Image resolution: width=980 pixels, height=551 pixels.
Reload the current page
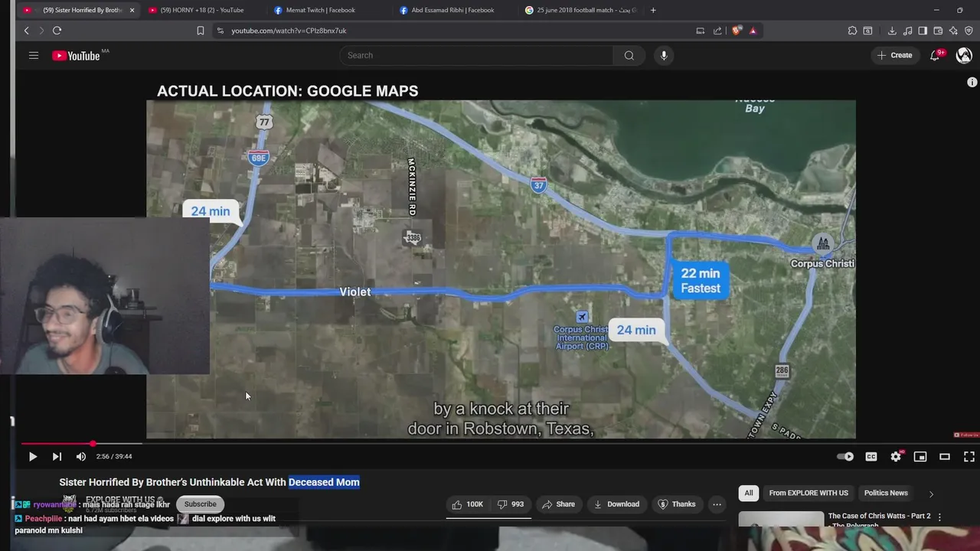click(x=57, y=31)
